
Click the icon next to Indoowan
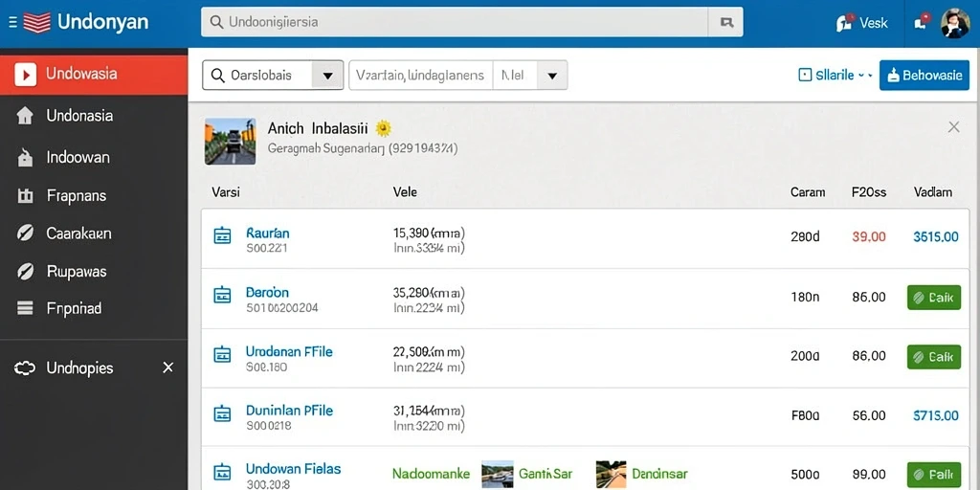[25, 158]
